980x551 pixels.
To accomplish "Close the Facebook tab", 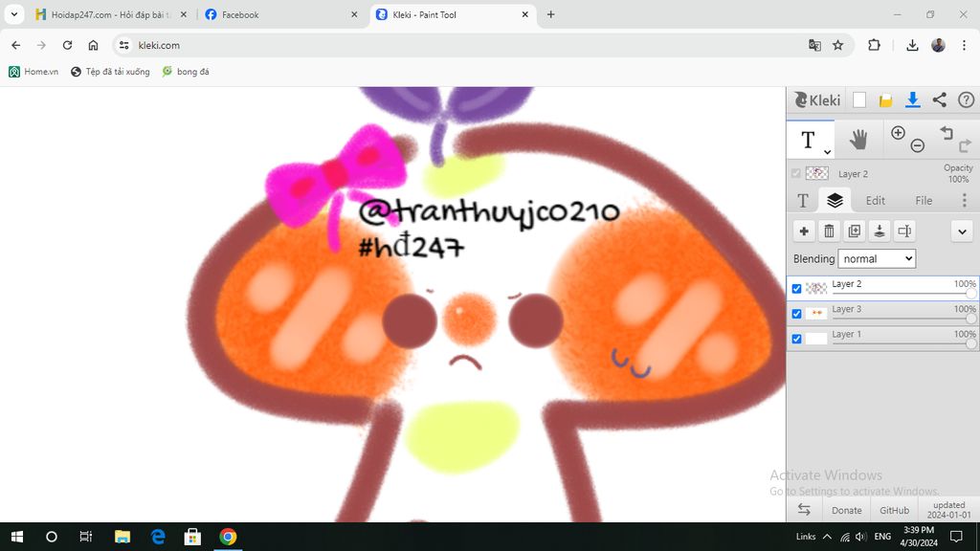I will pos(354,14).
